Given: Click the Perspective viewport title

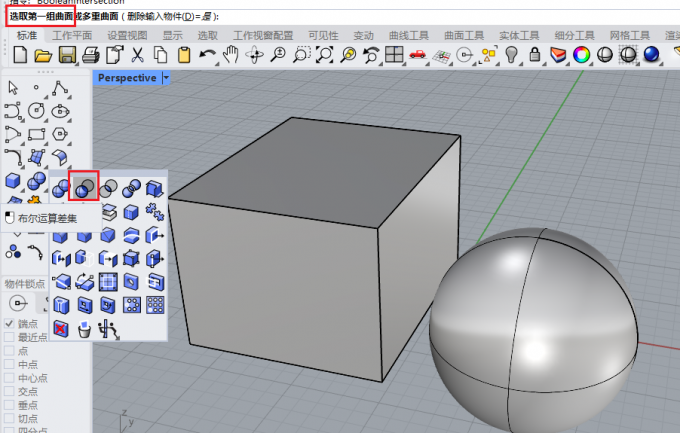Looking at the screenshot, I should 127,78.
